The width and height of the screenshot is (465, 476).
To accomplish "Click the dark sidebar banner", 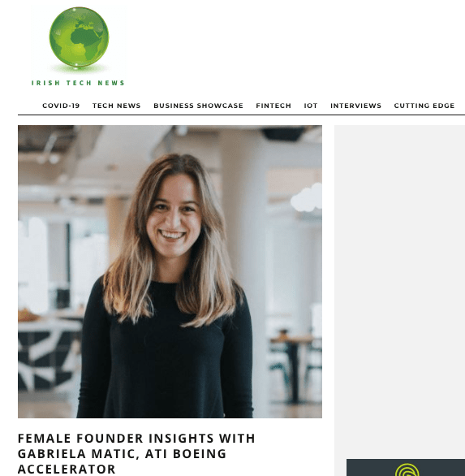I will coord(406,468).
